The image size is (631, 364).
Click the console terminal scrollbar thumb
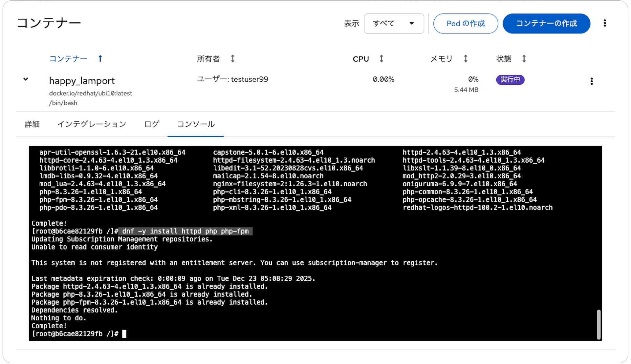pos(598,324)
